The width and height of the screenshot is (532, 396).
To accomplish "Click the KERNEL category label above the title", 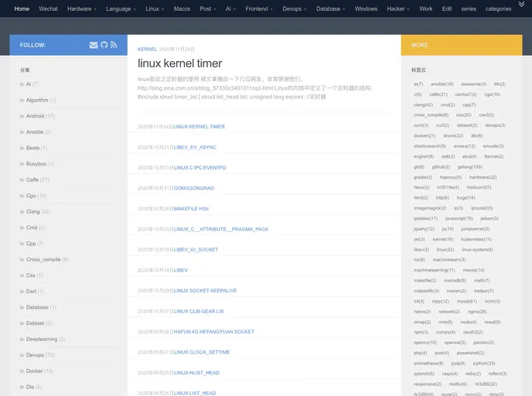I will 147,49.
